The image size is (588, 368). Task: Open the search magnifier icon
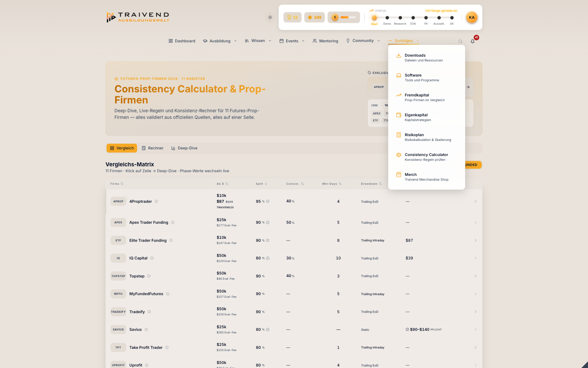[460, 41]
